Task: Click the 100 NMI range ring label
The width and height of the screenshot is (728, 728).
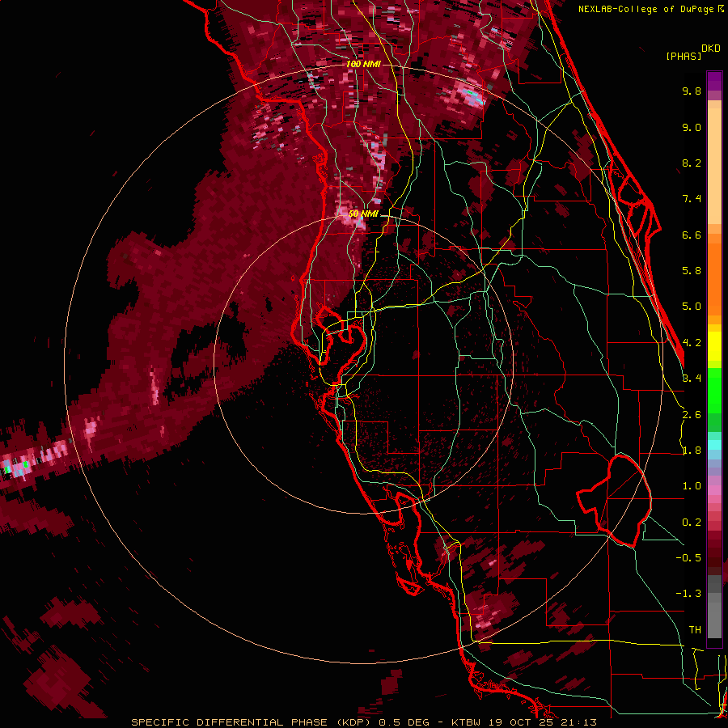Action: pos(363,64)
